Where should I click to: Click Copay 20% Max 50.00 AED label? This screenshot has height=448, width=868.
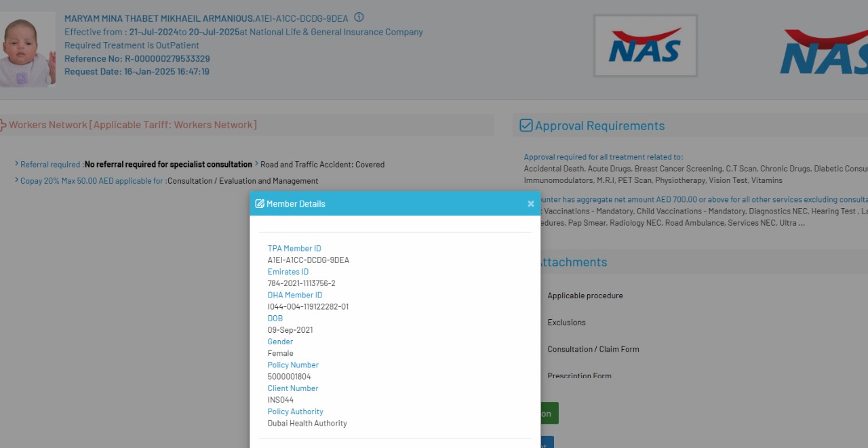[x=92, y=181]
